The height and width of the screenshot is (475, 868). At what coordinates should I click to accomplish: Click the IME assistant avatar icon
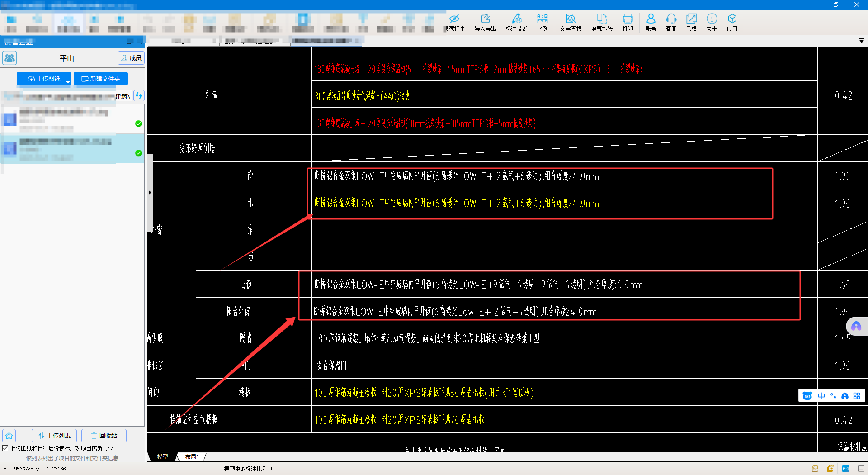tap(844, 396)
